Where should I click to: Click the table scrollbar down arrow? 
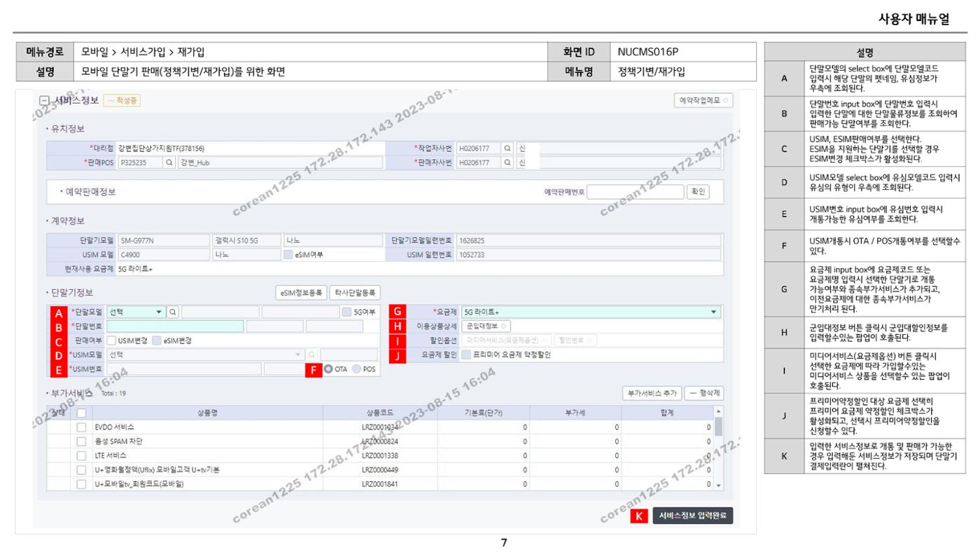click(718, 485)
